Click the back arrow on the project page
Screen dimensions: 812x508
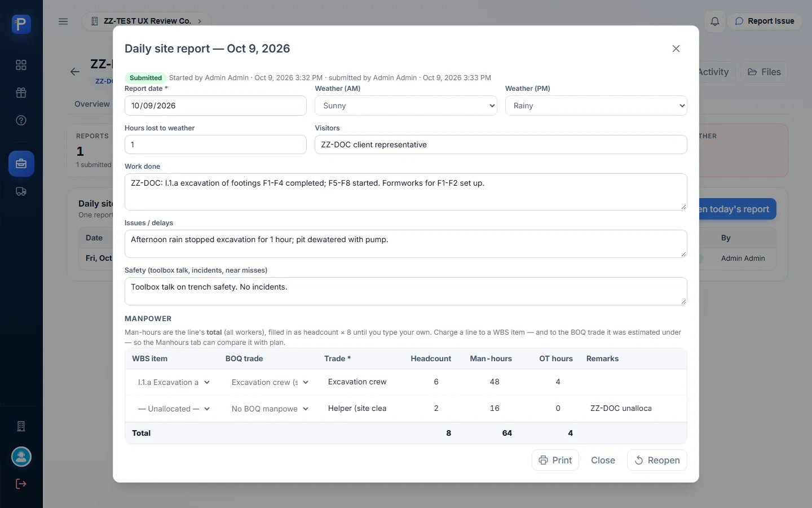coord(75,72)
